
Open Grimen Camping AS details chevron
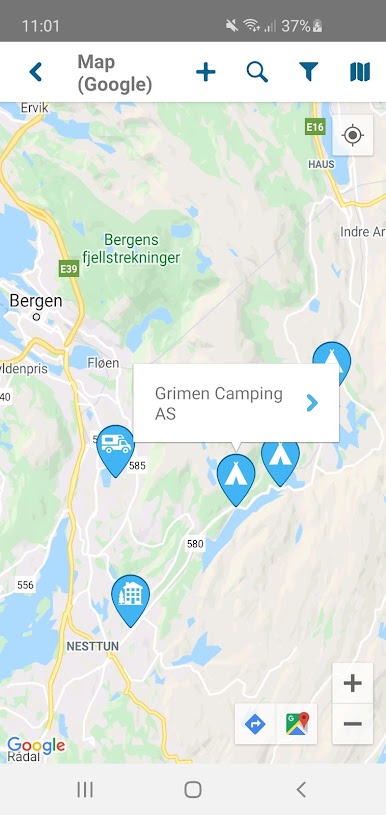point(312,403)
